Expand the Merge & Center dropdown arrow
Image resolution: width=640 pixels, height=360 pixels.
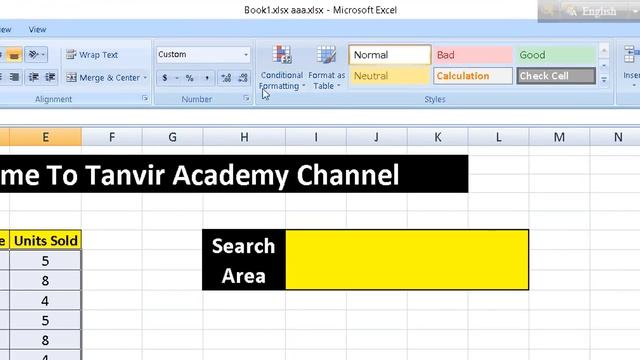[146, 78]
